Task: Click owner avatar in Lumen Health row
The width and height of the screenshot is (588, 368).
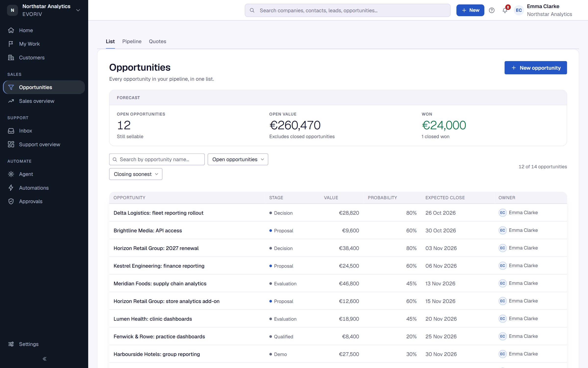Action: 502,319
